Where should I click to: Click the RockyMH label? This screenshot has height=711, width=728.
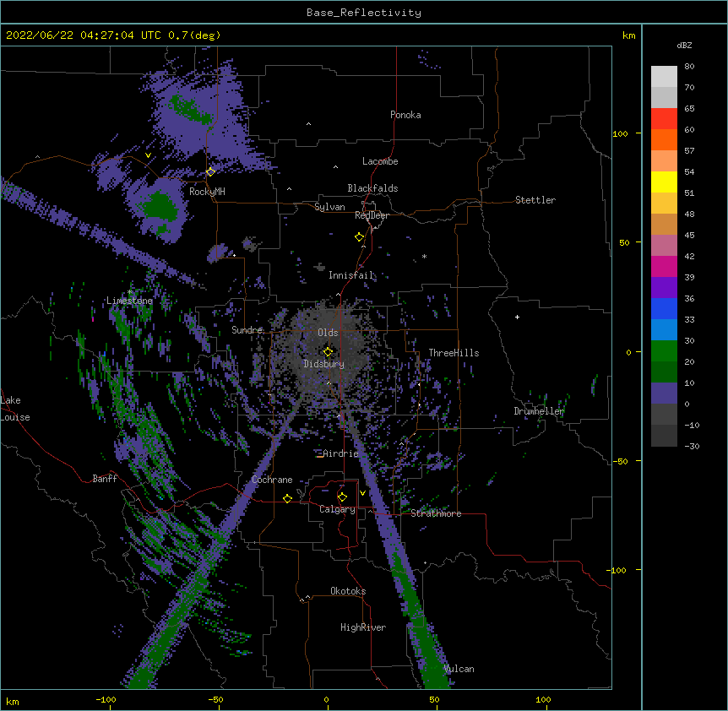(207, 192)
